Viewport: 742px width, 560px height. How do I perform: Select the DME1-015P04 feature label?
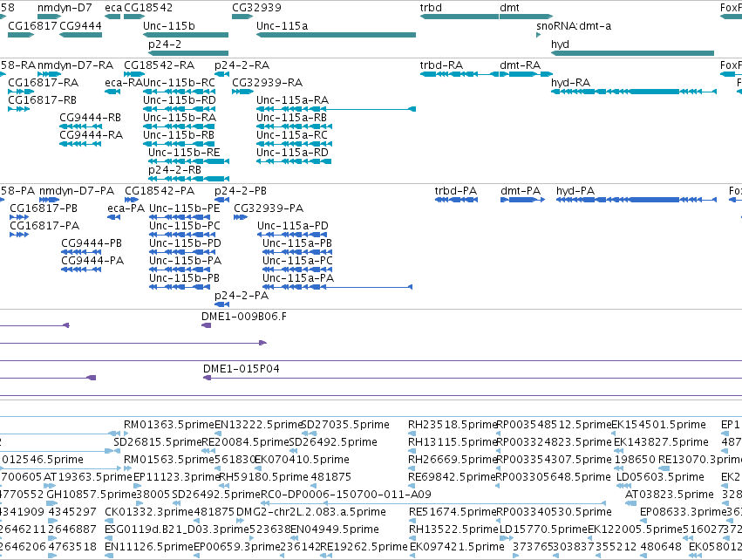click(x=241, y=369)
